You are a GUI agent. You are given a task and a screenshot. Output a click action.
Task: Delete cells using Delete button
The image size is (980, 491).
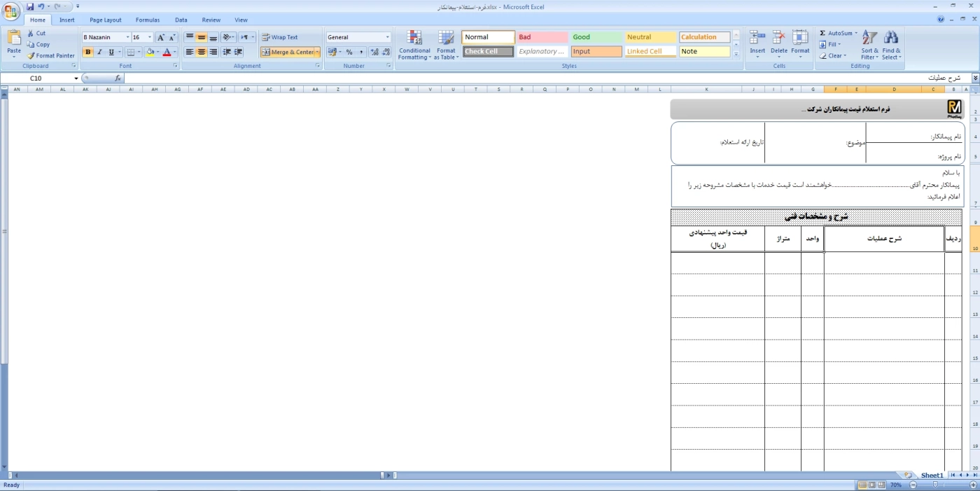pyautogui.click(x=779, y=45)
